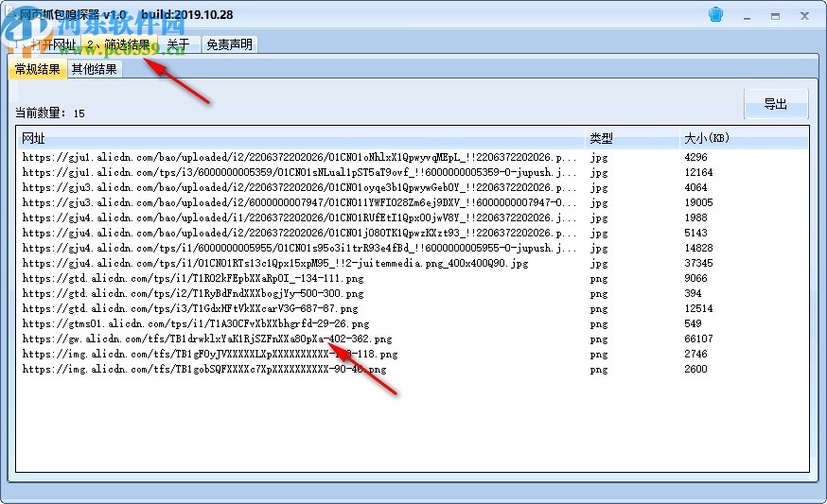Sort by the 网址 column header

tap(301, 139)
